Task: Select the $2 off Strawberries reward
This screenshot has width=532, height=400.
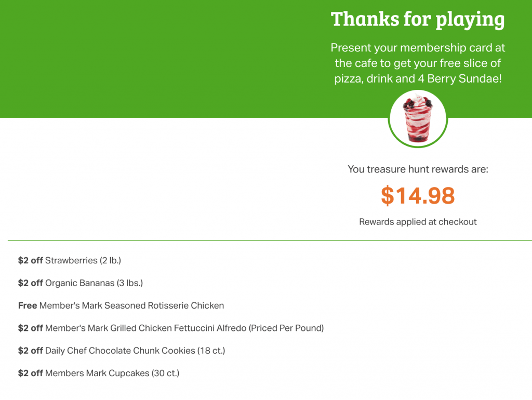Action: 70,261
